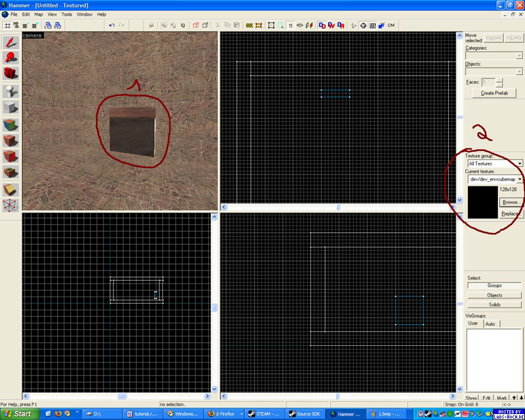Select the Apply decals tool
Viewport: 525px width, 420px height.
coord(10,156)
